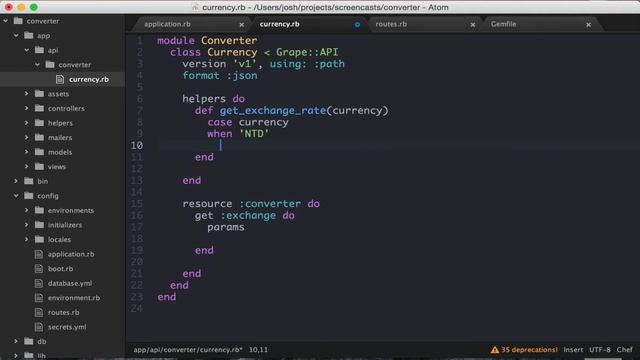Open boot.rb in the tree view
Image resolution: width=640 pixels, height=360 pixels.
pyautogui.click(x=60, y=269)
